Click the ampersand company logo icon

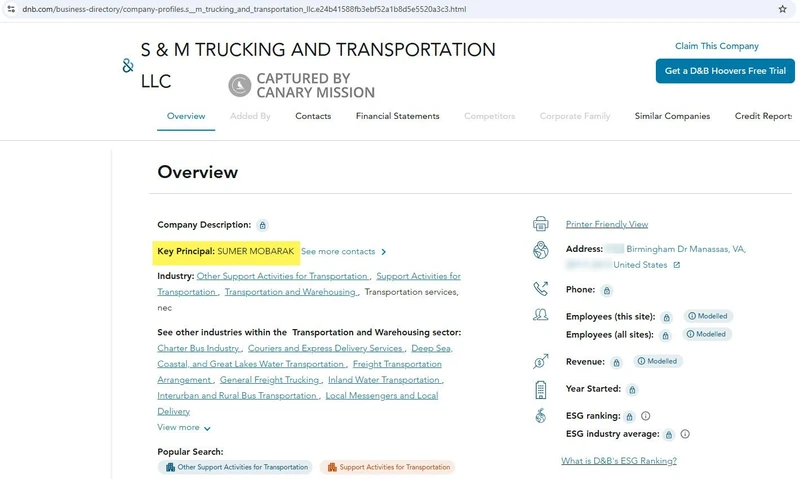[128, 65]
